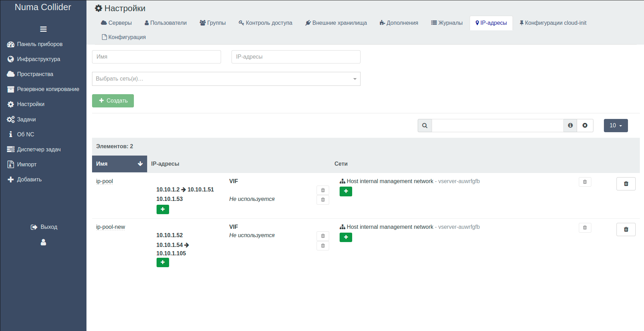The image size is (644, 331).
Task: Open ip-pool name link
Action: pos(105,181)
